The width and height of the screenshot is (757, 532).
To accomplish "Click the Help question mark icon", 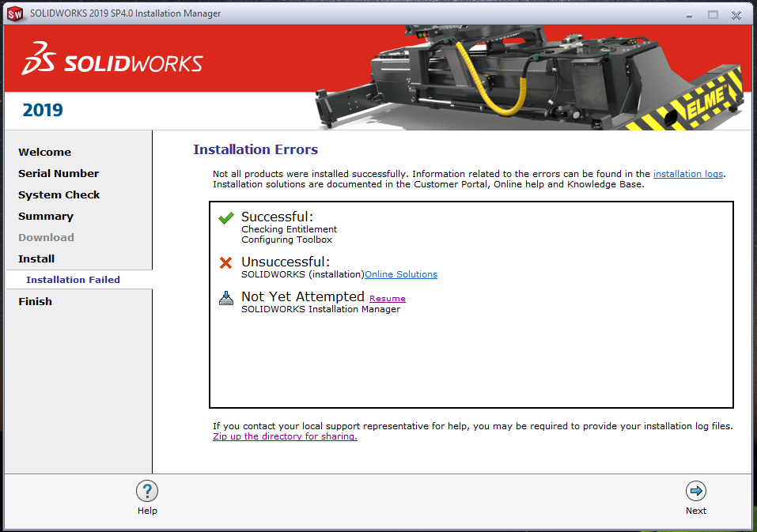I will (x=147, y=491).
